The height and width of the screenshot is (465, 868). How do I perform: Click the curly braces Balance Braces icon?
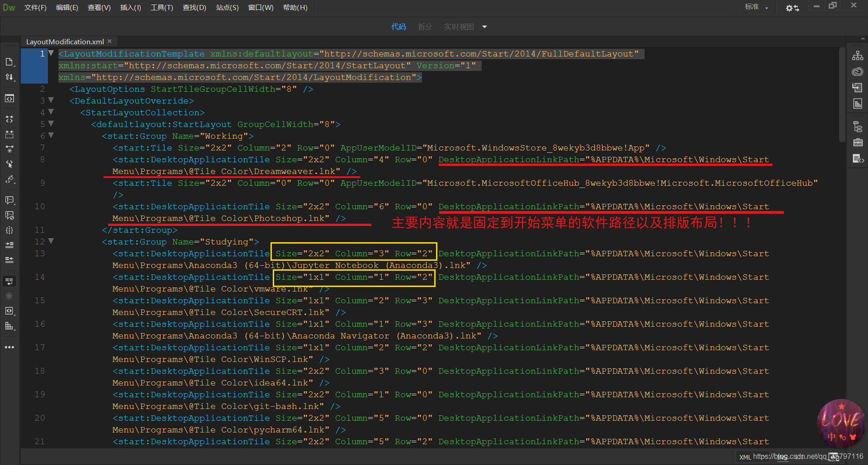(x=9, y=230)
